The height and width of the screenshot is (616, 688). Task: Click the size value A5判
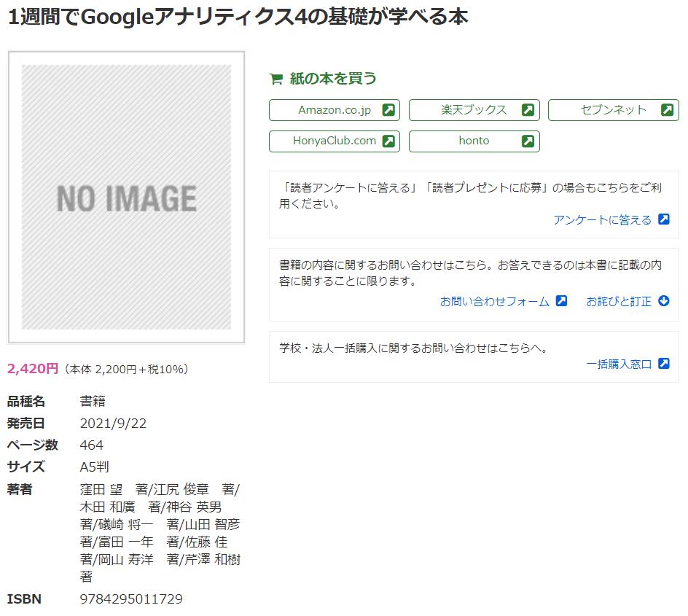(94, 467)
